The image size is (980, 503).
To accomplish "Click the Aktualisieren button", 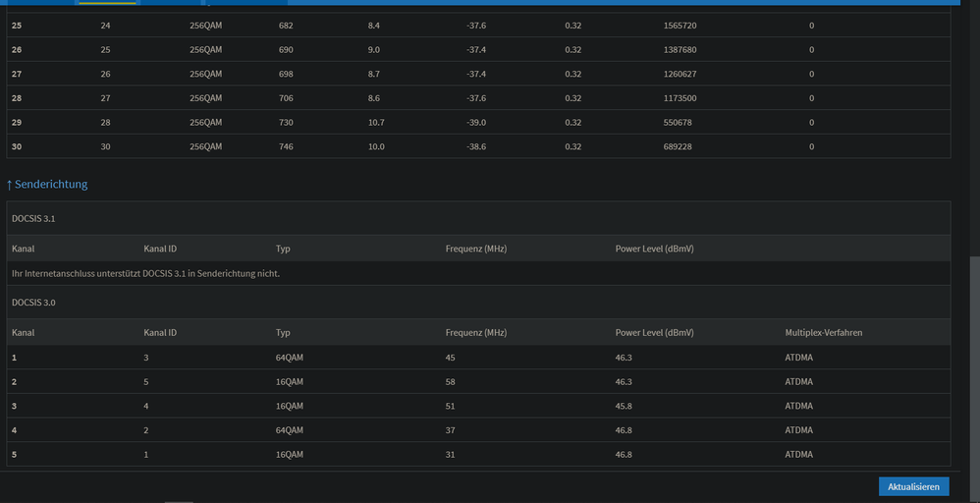I will 914,486.
